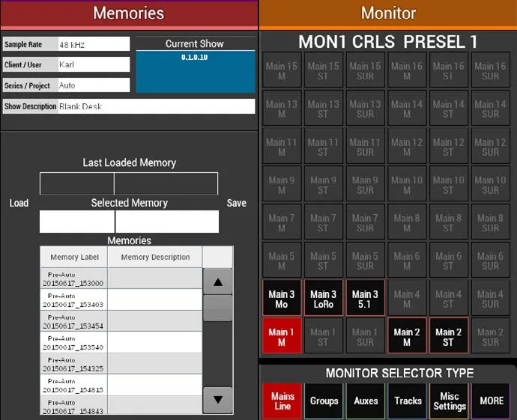
Task: Click the Last Loaded Memory label box
Action: [x=77, y=183]
